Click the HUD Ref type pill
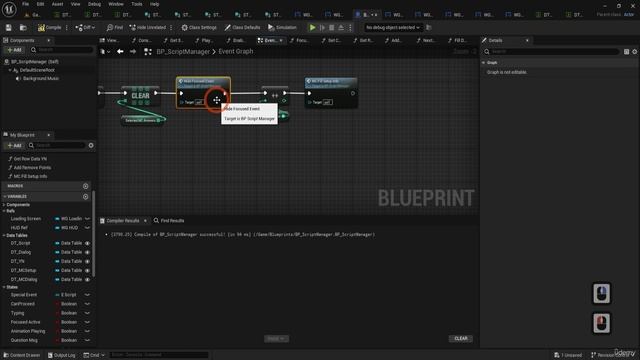The width and height of the screenshot is (640, 360). [67, 228]
